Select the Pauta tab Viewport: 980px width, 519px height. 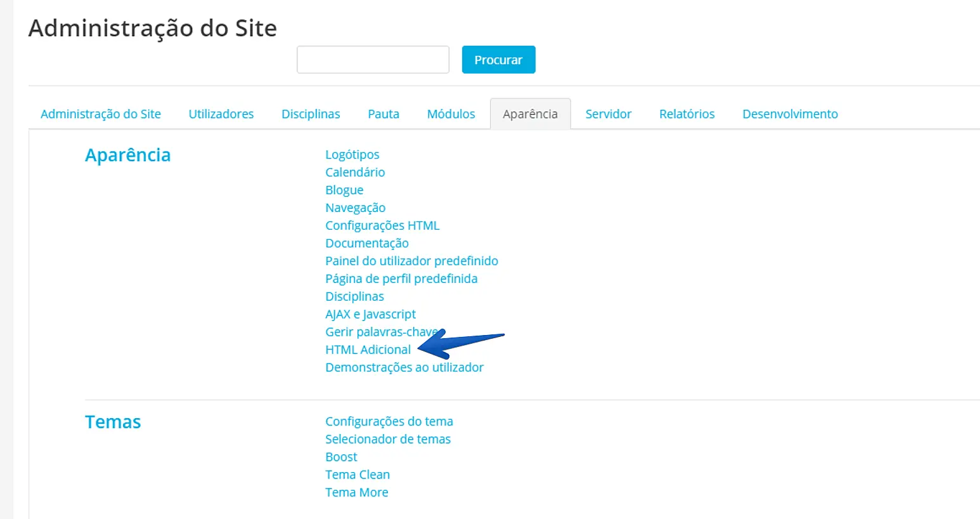click(x=384, y=114)
